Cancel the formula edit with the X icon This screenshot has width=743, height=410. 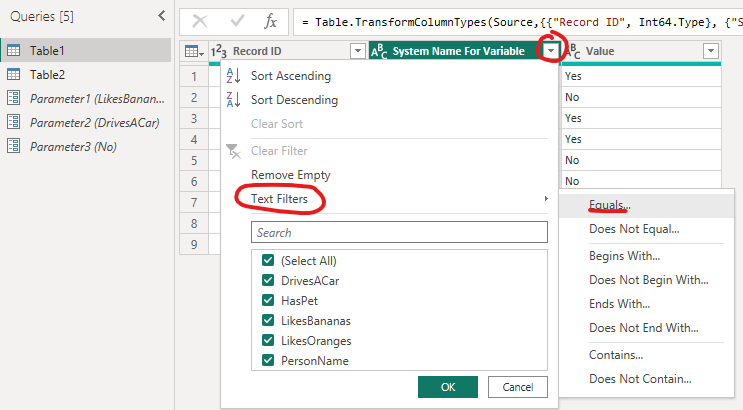200,21
